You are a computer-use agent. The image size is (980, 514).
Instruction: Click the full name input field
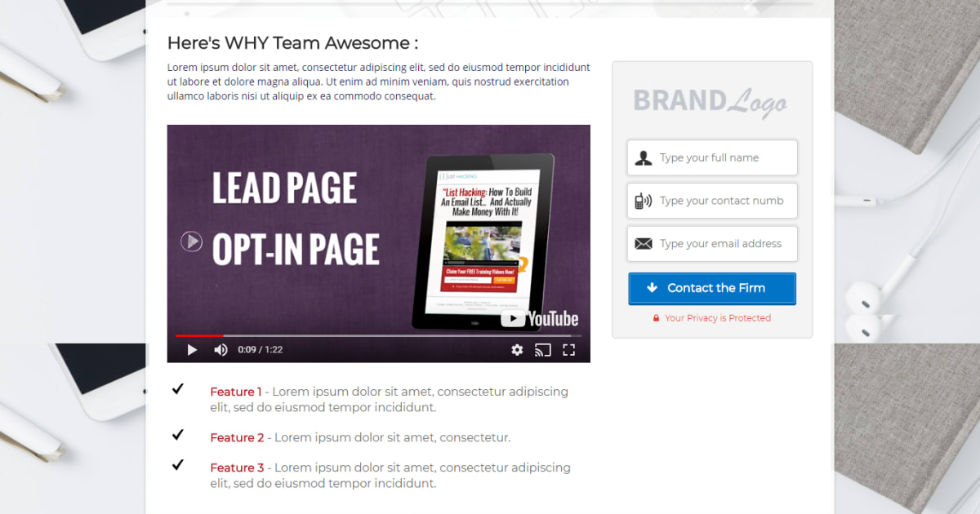[x=712, y=157]
